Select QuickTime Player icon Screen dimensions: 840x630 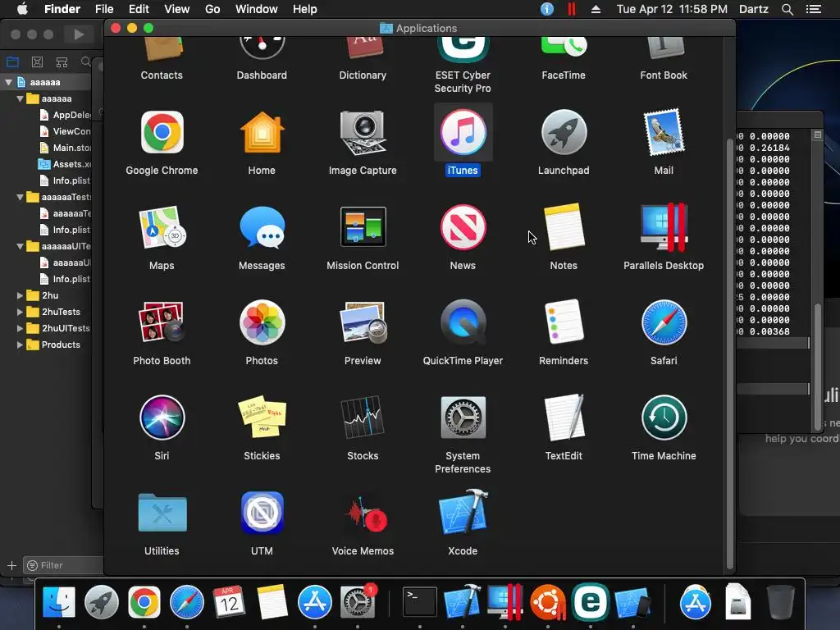click(x=463, y=322)
